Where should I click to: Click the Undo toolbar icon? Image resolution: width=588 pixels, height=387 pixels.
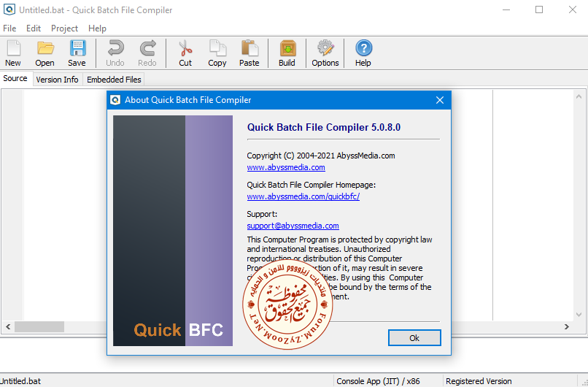(115, 49)
